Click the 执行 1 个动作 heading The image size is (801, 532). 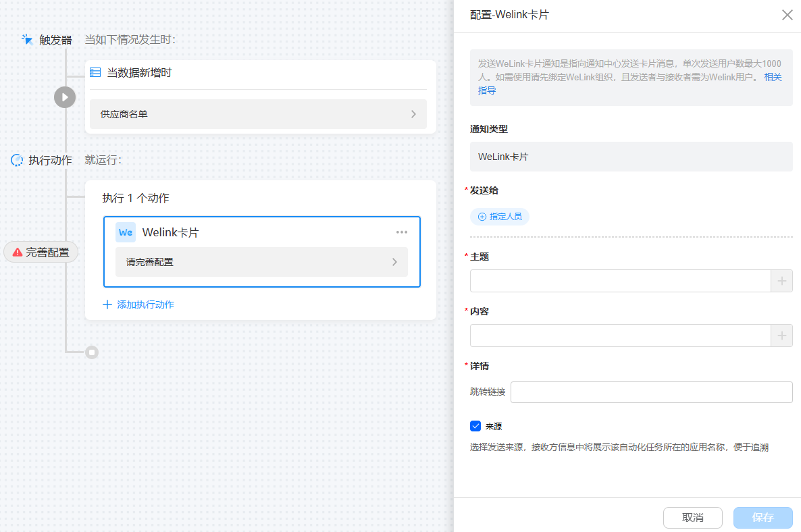coord(136,198)
